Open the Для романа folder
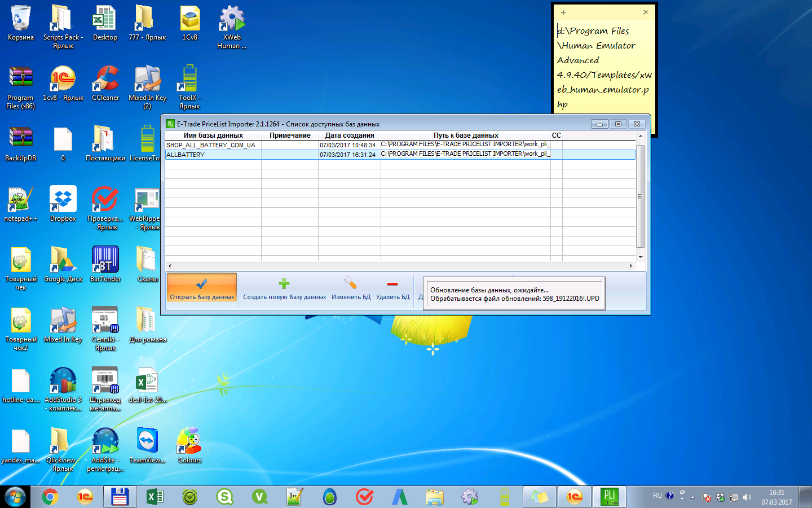This screenshot has height=508, width=812. point(147,325)
